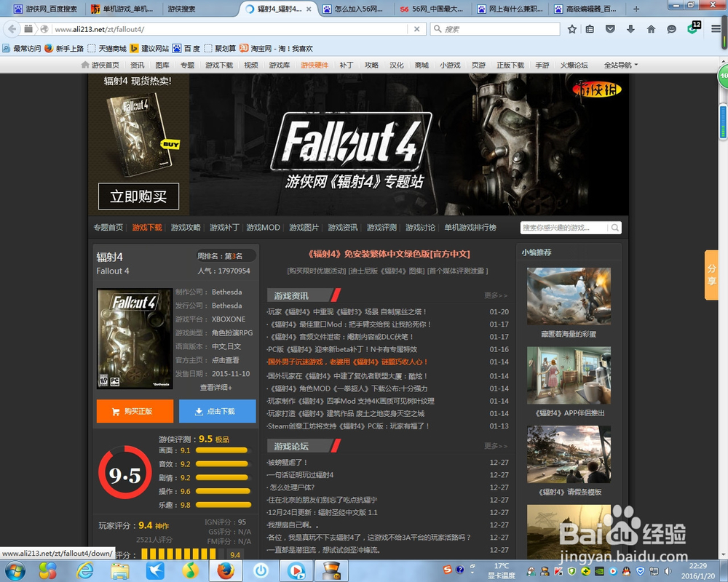Image resolution: width=728 pixels, height=582 pixels.
Task: Show 更多>> for 游戏论坛 section
Action: [496, 445]
